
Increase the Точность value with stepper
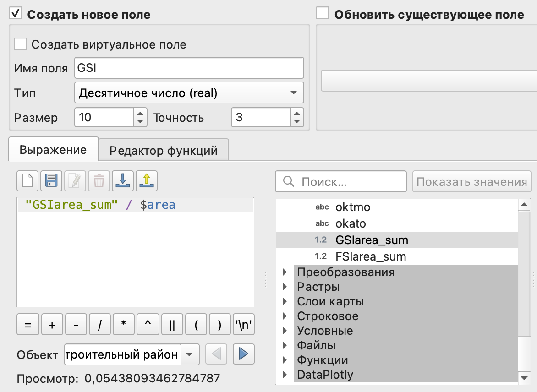[297, 113]
